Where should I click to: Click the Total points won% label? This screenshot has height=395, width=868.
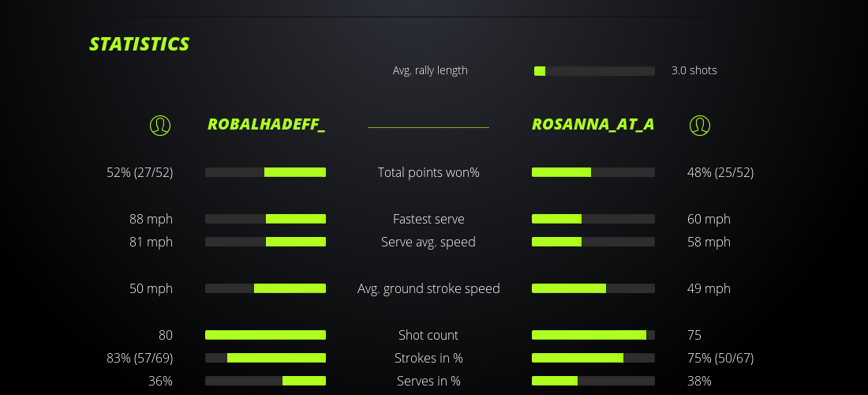point(428,172)
